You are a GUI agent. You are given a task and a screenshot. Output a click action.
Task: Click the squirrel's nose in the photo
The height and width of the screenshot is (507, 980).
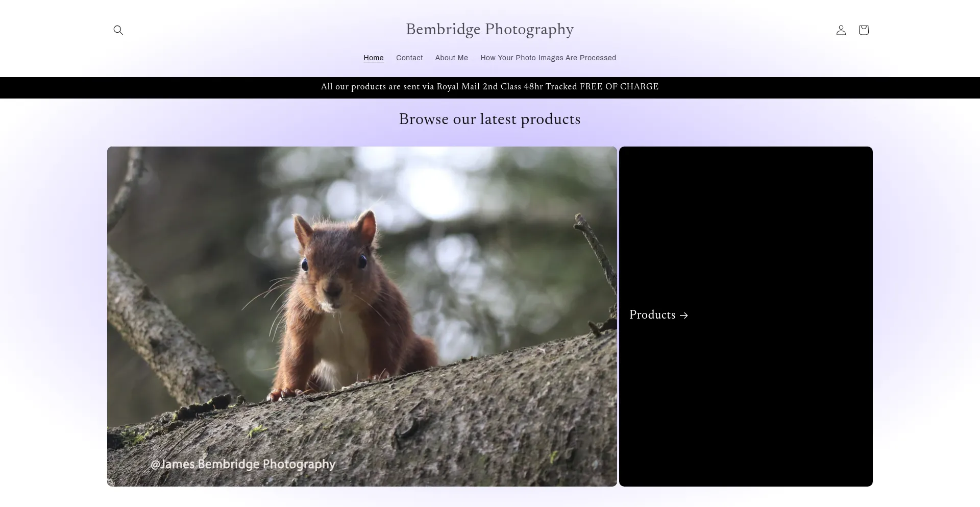point(332,291)
